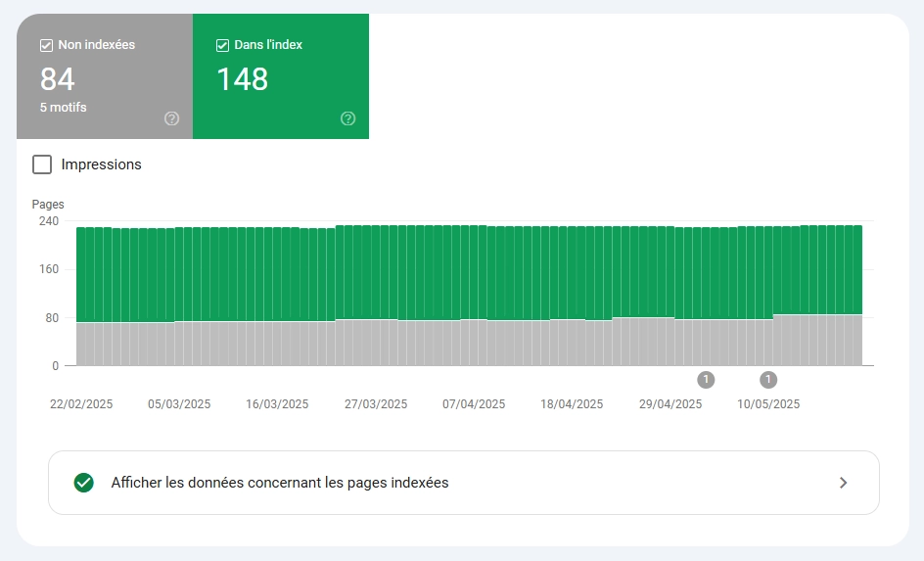Click the 27/03/2025 date axis label
The height and width of the screenshot is (561, 924).
[376, 404]
